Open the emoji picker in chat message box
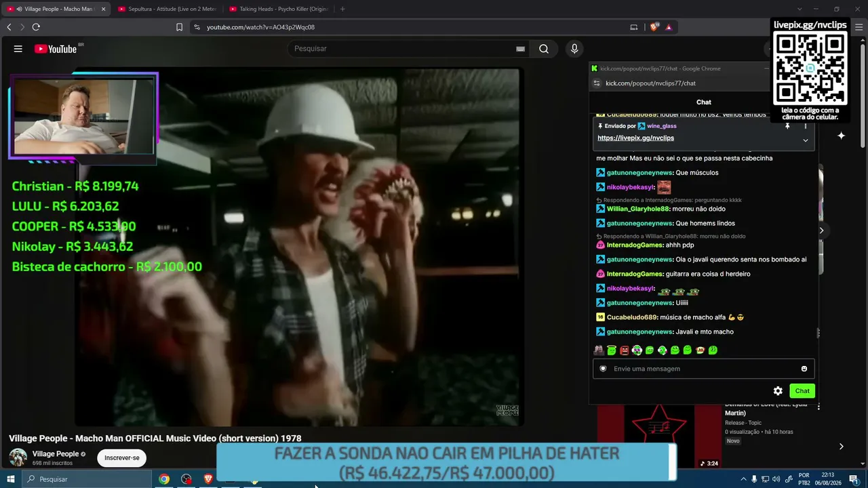 point(804,369)
